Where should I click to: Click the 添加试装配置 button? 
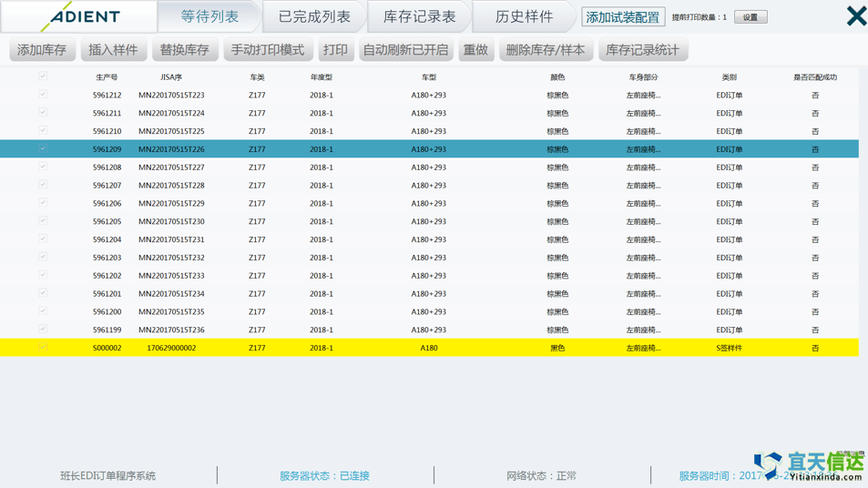[623, 17]
